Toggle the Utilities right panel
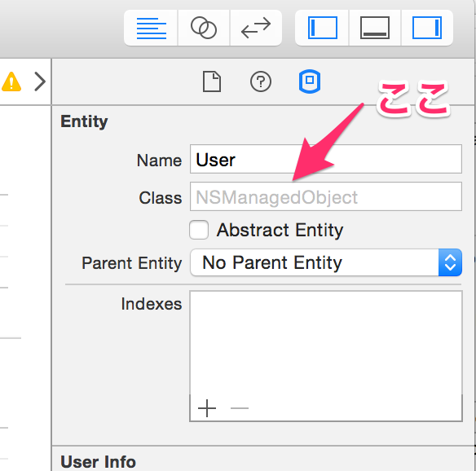The height and width of the screenshot is (471, 476). tap(427, 28)
